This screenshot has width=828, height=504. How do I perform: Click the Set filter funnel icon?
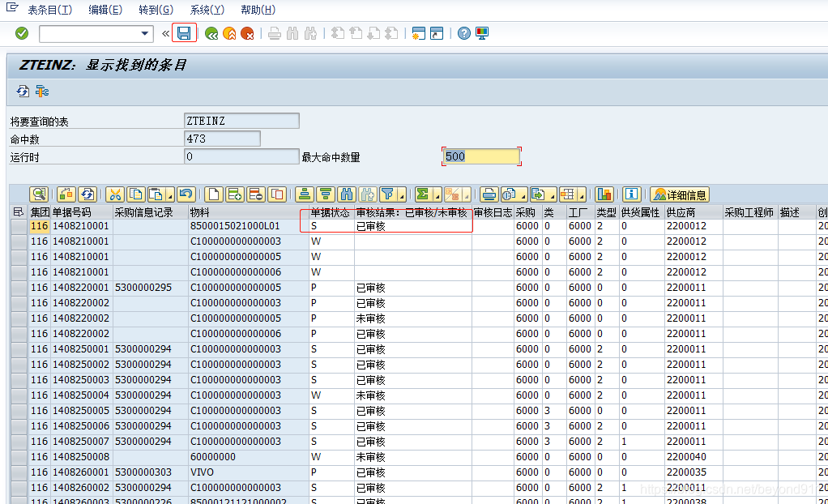[388, 194]
